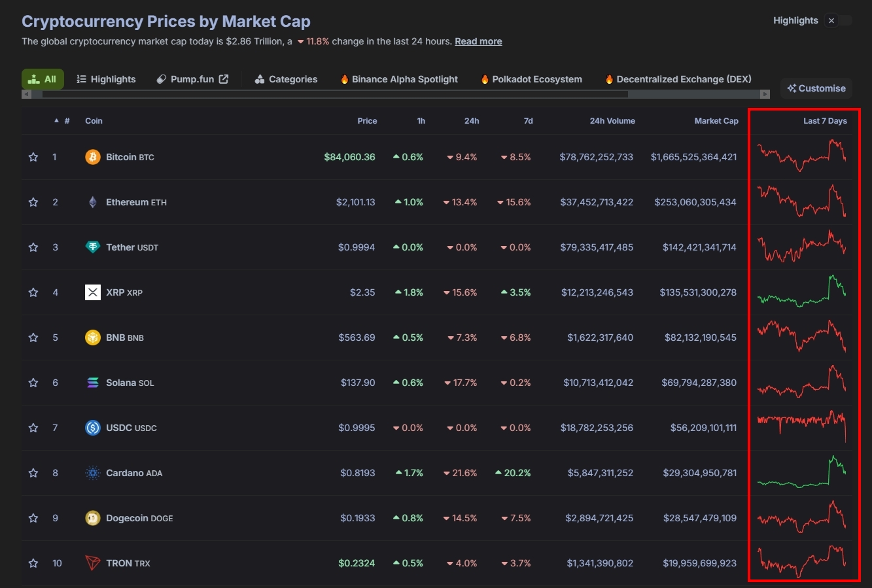Star TRON as a favorite
Screen dimensions: 872x588
click(33, 563)
